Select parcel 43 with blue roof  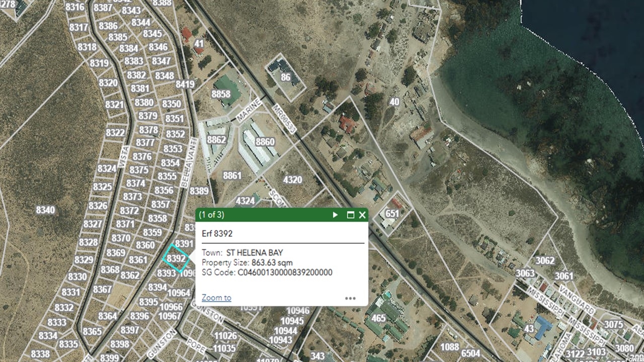pyautogui.click(x=529, y=328)
